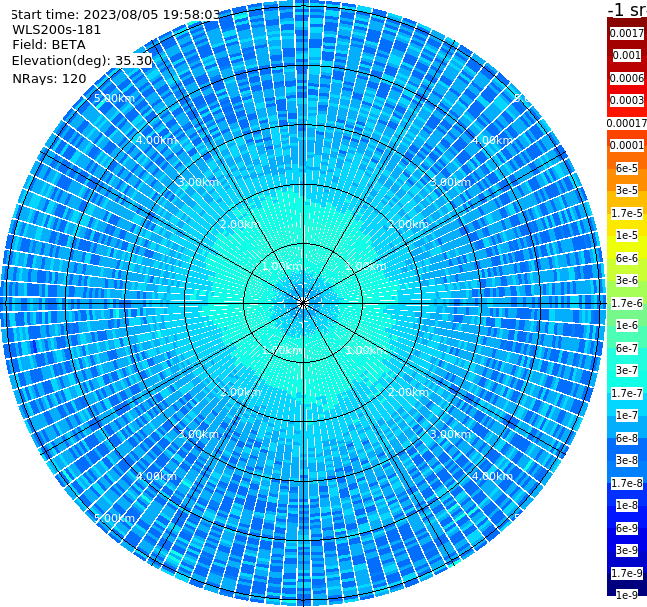647x607 pixels.
Task: Click the upper-right 2.00km range label
Action: 408,224
